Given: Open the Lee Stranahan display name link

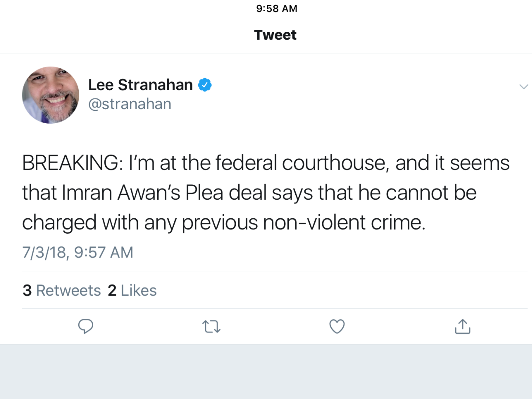Looking at the screenshot, I should (140, 85).
